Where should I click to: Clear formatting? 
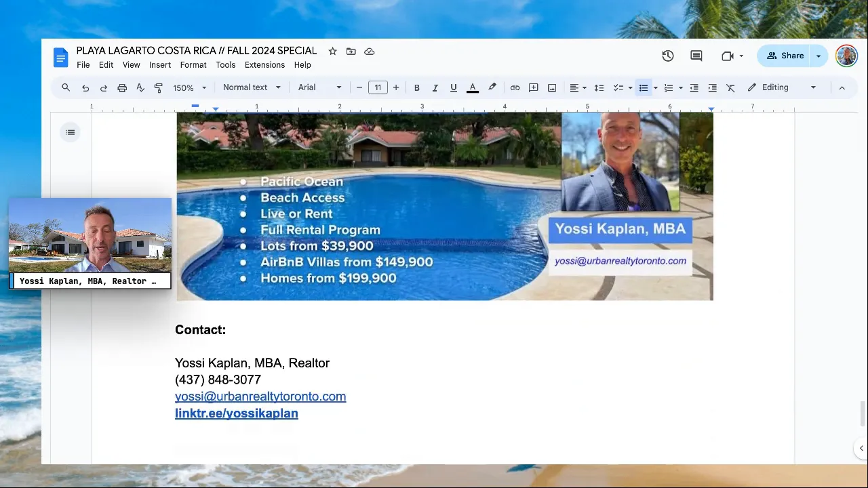[730, 87]
